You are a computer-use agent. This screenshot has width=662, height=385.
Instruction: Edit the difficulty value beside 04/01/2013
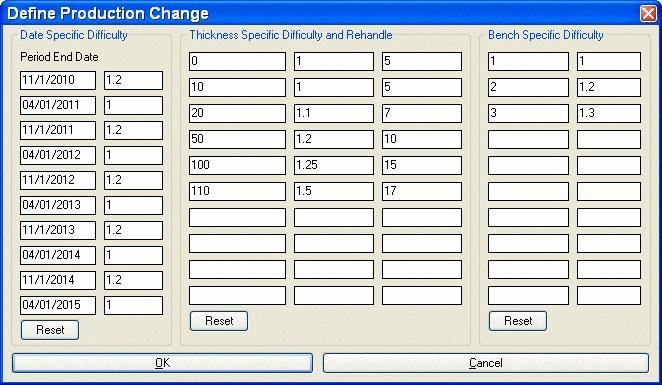pos(133,205)
